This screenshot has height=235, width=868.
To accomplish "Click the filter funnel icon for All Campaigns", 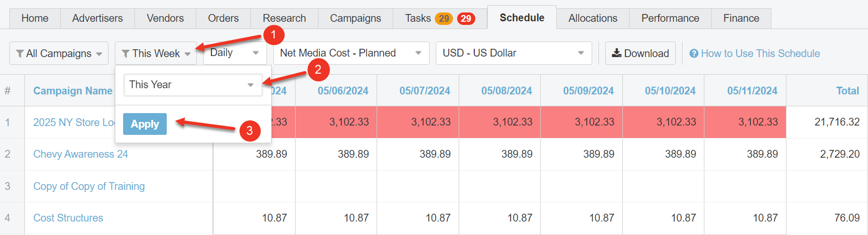I will pyautogui.click(x=20, y=53).
